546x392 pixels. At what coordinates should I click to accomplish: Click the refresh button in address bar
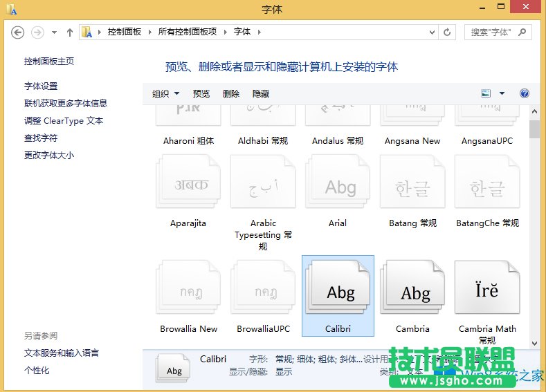[x=447, y=32]
